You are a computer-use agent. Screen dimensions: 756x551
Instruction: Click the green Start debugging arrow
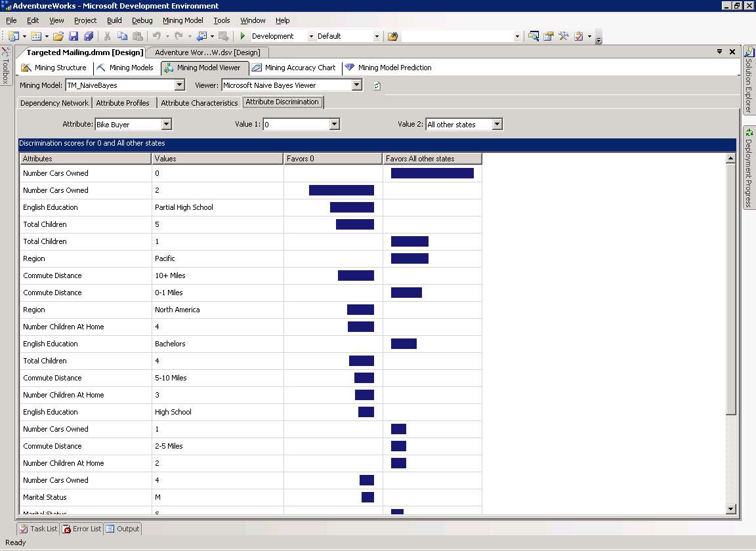click(243, 36)
